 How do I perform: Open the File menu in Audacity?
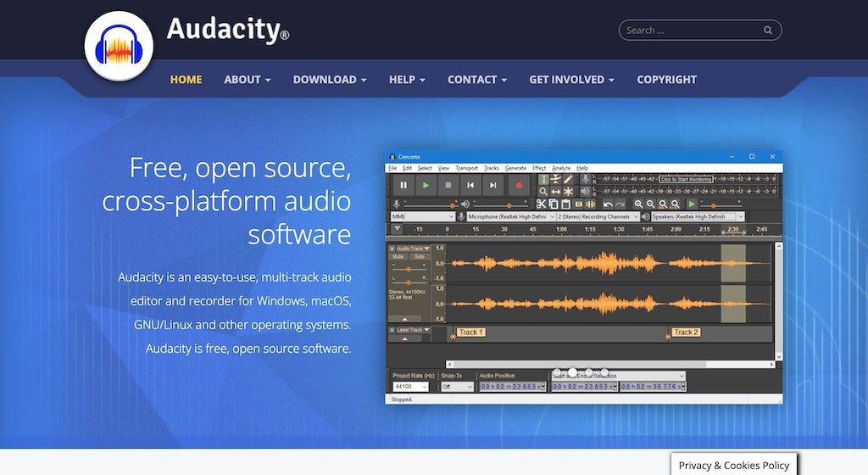point(392,168)
